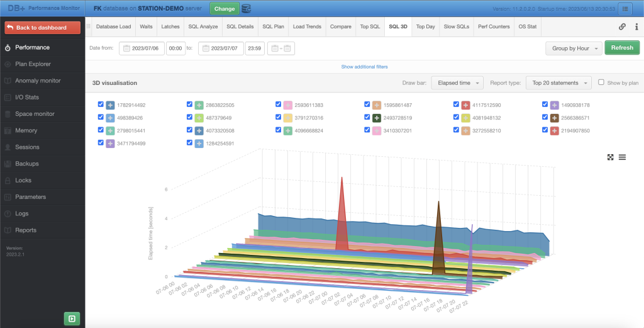Expand the Elapsed time draw bar dropdown
Image resolution: width=644 pixels, height=328 pixels.
click(457, 82)
